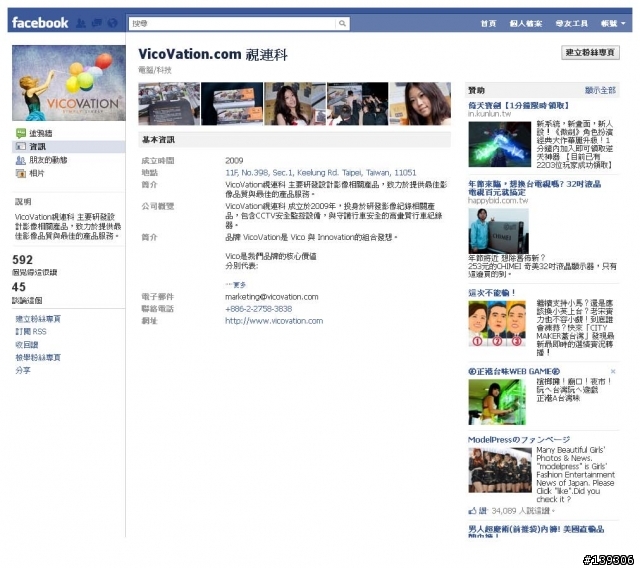Click the Facebook logo
640x568 pixels.
[40, 23]
